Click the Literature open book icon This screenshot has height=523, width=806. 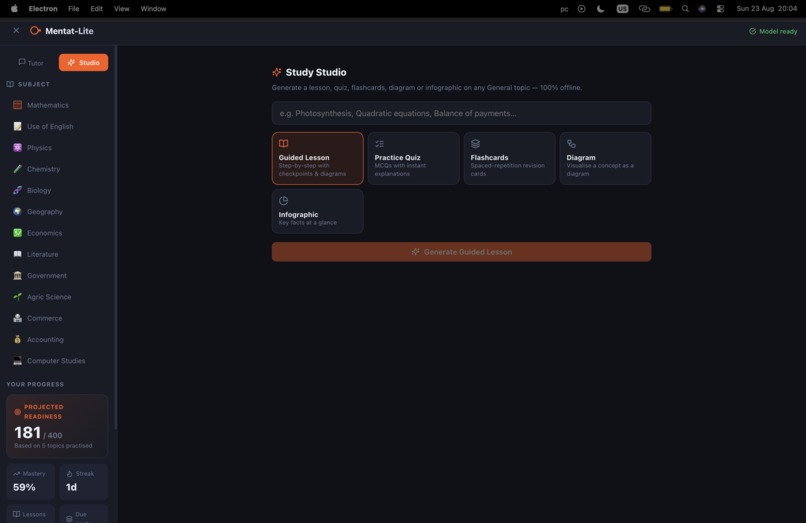pyautogui.click(x=17, y=255)
